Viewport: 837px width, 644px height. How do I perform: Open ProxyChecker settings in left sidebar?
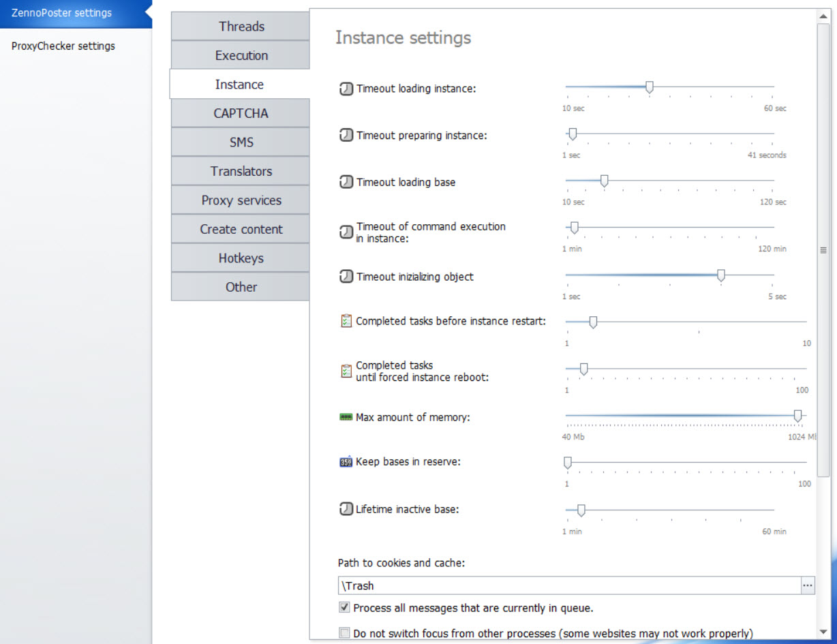63,46
